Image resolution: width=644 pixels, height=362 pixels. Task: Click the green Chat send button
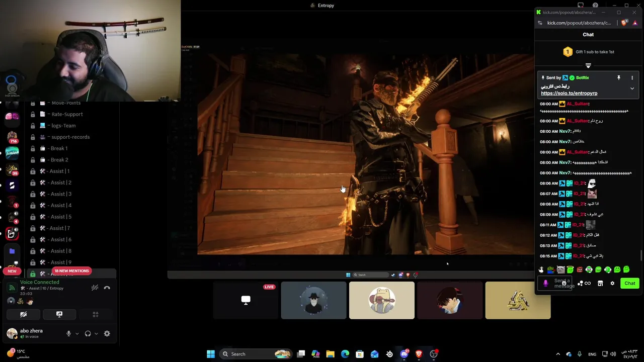point(630,284)
